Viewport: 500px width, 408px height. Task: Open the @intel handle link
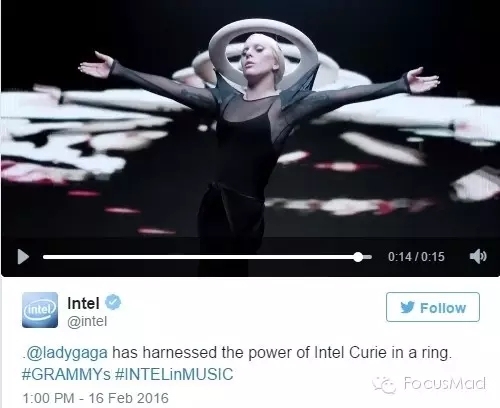click(x=87, y=322)
